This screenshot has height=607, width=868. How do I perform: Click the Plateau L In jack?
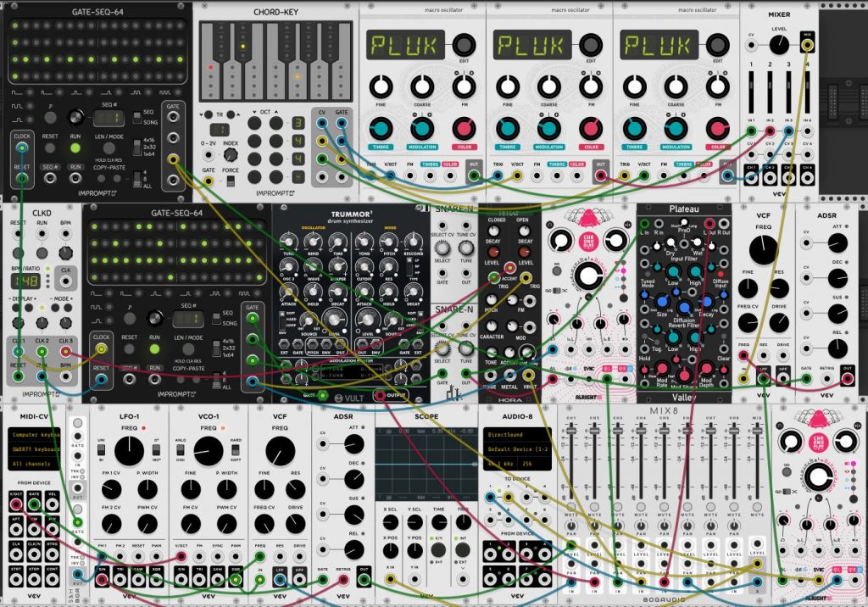click(645, 223)
